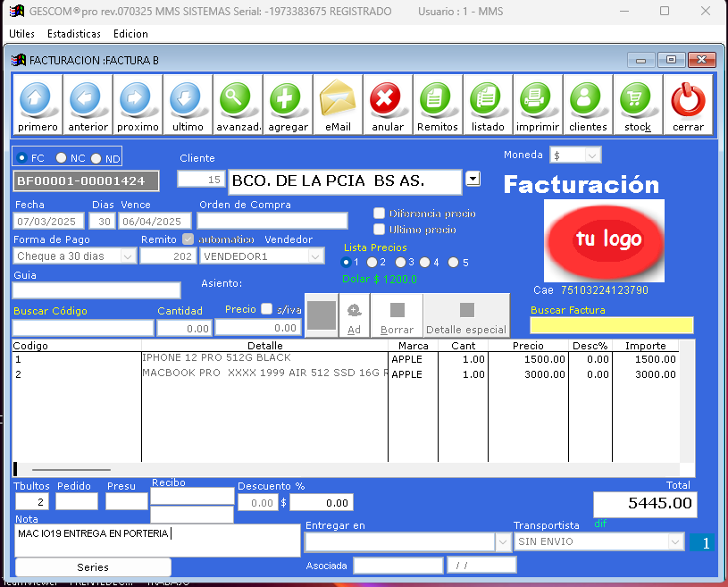The image size is (728, 587).
Task: Select price list 4
Action: point(425,263)
